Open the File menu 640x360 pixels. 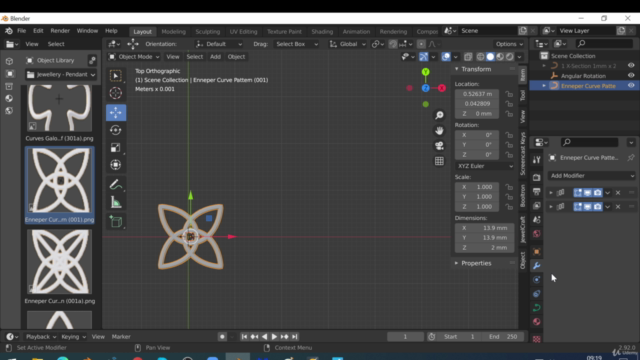coord(21,31)
